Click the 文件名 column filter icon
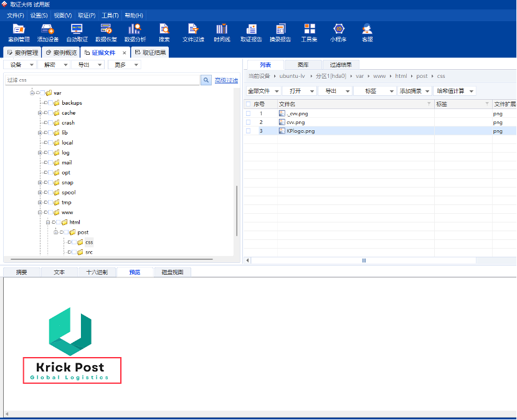The width and height of the screenshot is (517, 420). 429,104
